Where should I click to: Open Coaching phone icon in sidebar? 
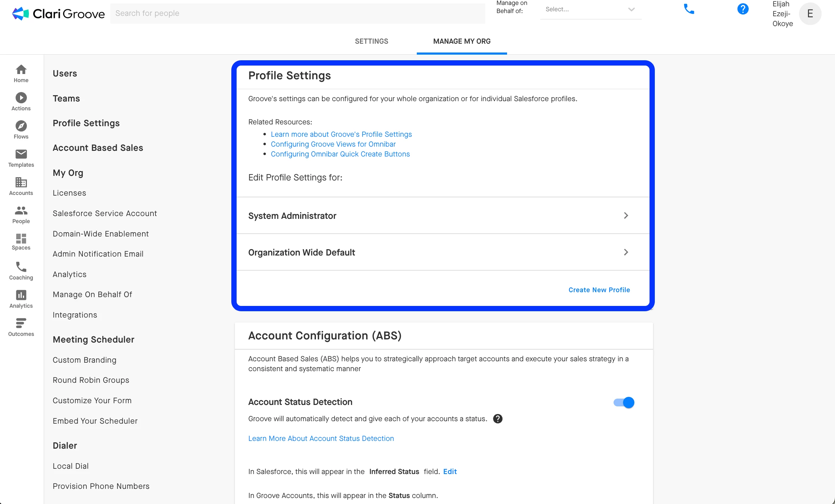21,271
